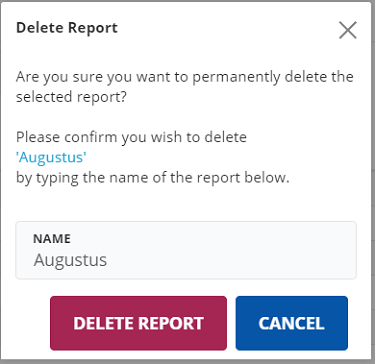This screenshot has height=364, width=375.
Task: Click the 'by typing the name' instruction
Action: point(153,178)
